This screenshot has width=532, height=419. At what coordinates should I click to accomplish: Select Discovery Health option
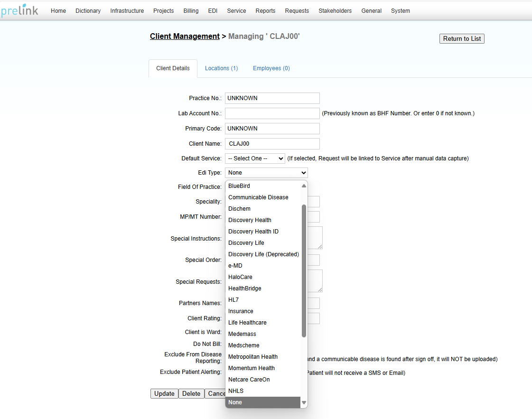(263, 220)
